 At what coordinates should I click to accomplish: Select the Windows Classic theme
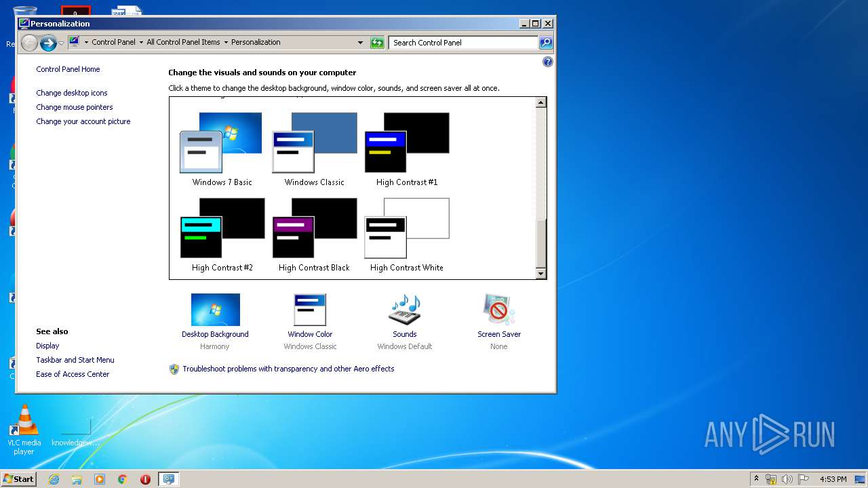(314, 149)
